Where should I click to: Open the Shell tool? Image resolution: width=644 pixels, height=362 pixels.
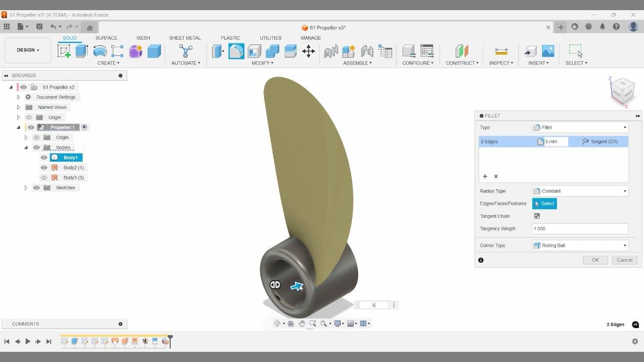tap(253, 50)
